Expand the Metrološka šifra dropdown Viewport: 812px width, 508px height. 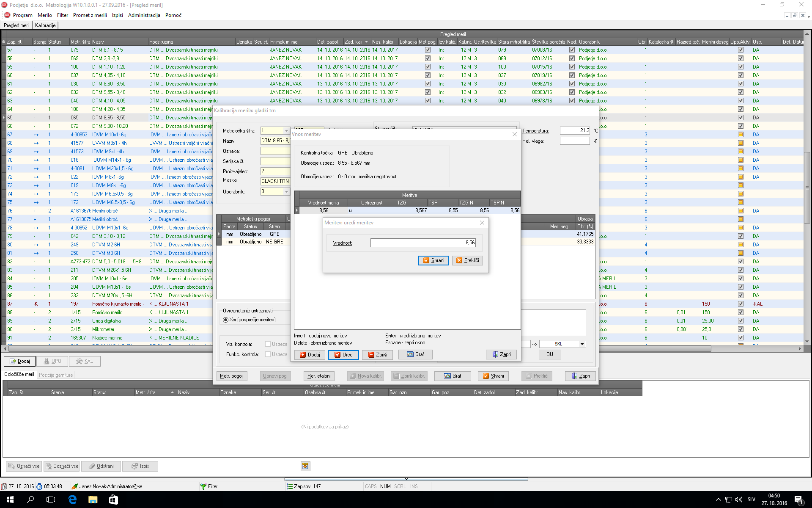[x=286, y=131]
